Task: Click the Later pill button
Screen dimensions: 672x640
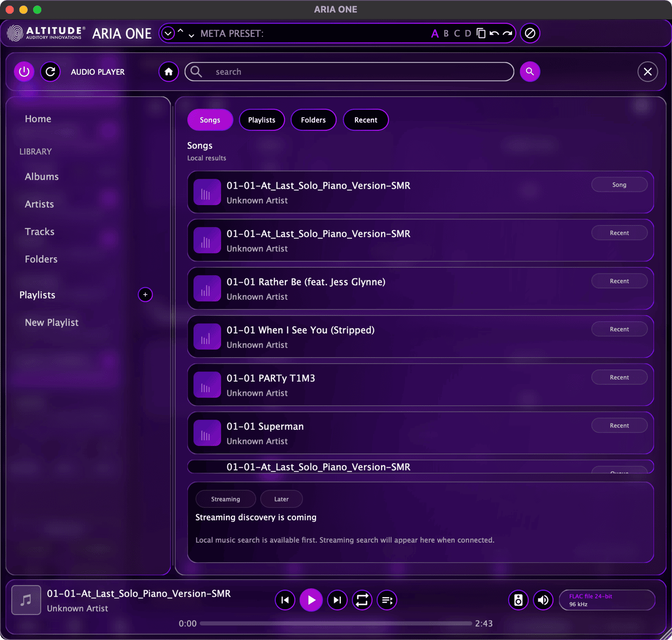Action: [282, 499]
